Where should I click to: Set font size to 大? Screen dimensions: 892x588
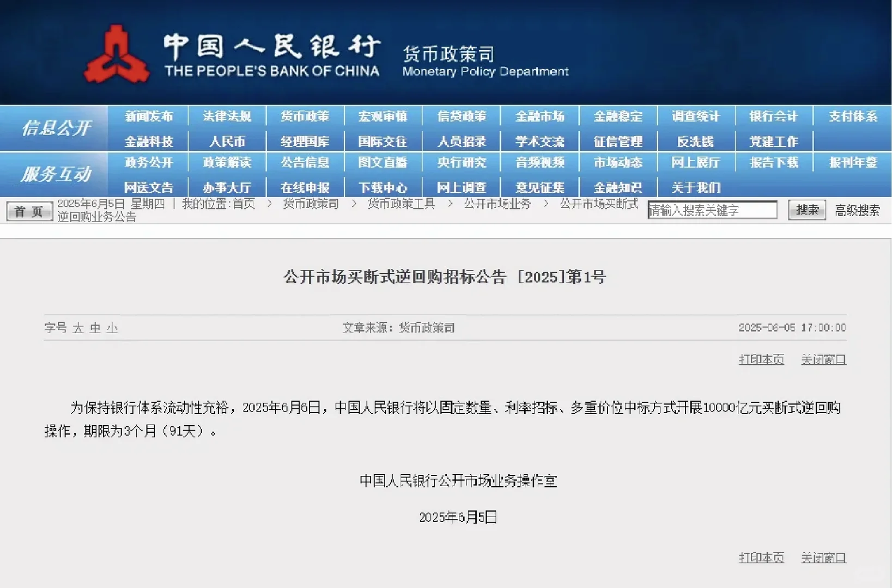click(x=77, y=328)
